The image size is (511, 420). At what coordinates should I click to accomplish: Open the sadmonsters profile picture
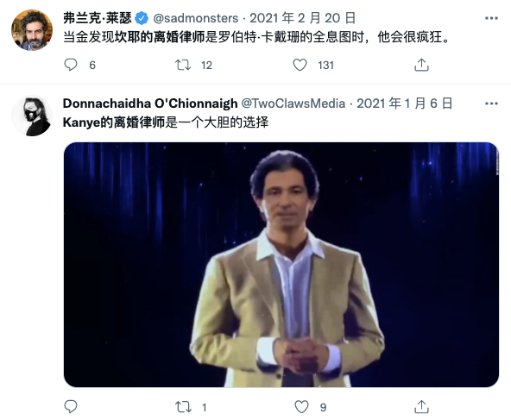point(32,30)
